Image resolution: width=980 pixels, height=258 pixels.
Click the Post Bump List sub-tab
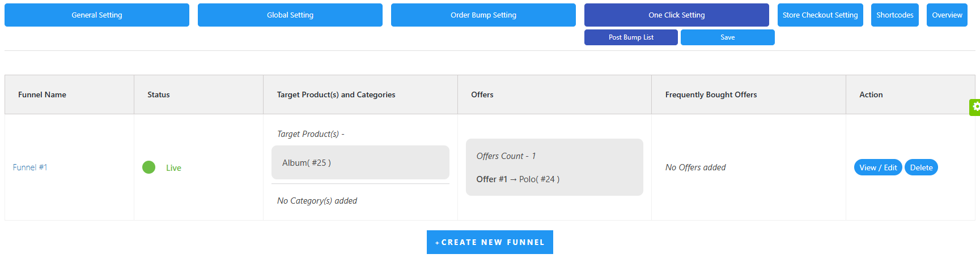631,37
